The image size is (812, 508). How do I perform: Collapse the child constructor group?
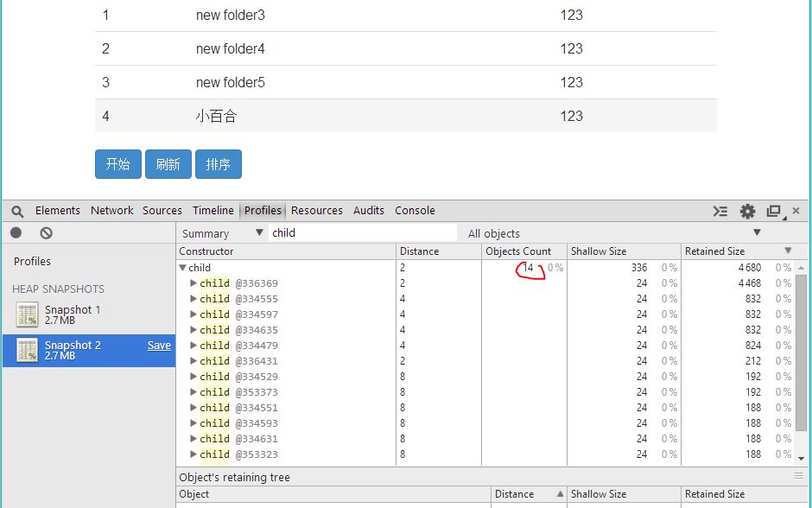click(x=183, y=268)
